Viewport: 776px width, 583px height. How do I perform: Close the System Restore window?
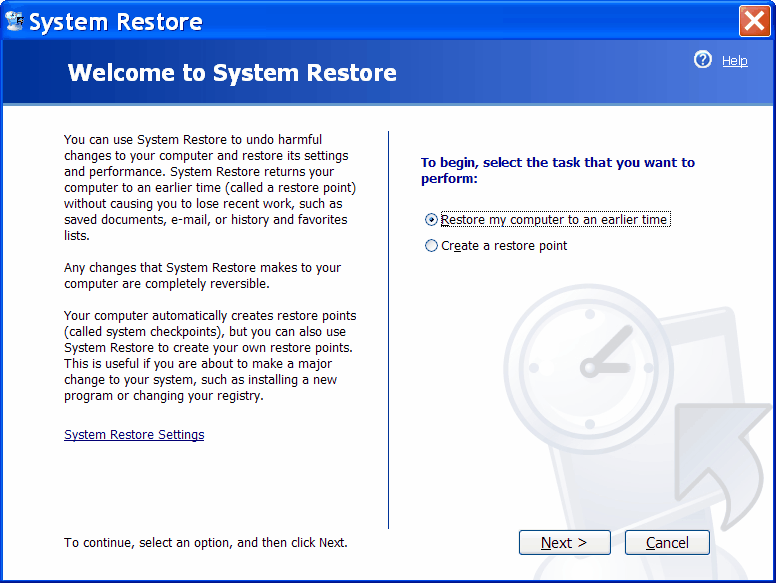754,21
